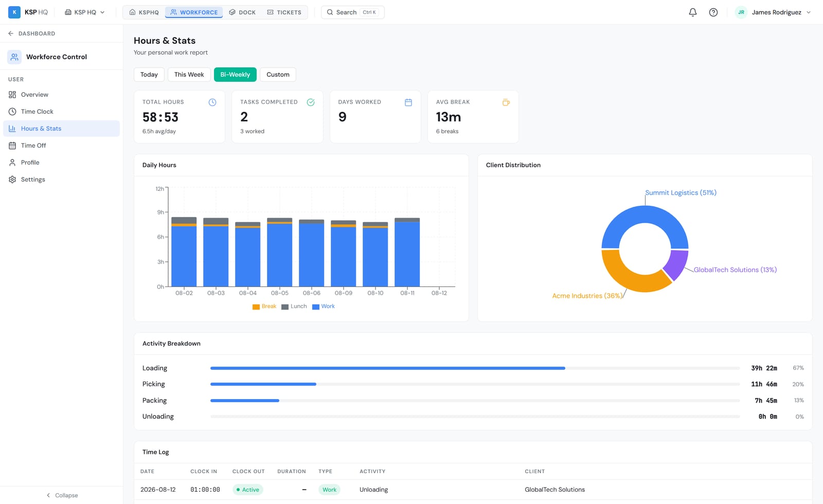Screen dimensions: 823x504
Task: Click the Acme Industries (36%) donut label
Action: (x=587, y=296)
